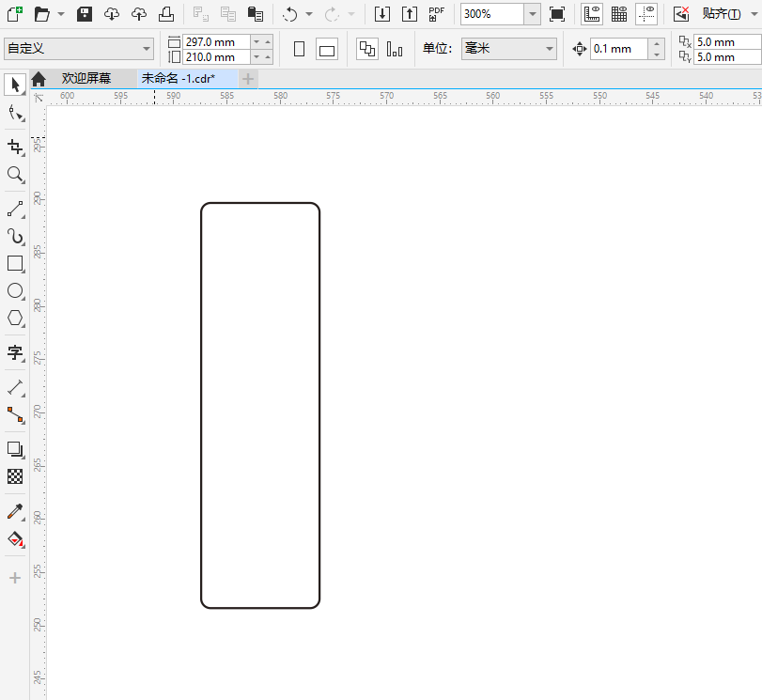Save the document with the floppy icon

tap(85, 13)
